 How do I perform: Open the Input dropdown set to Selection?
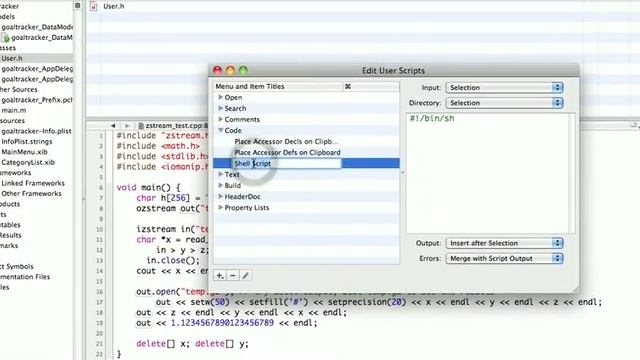504,87
